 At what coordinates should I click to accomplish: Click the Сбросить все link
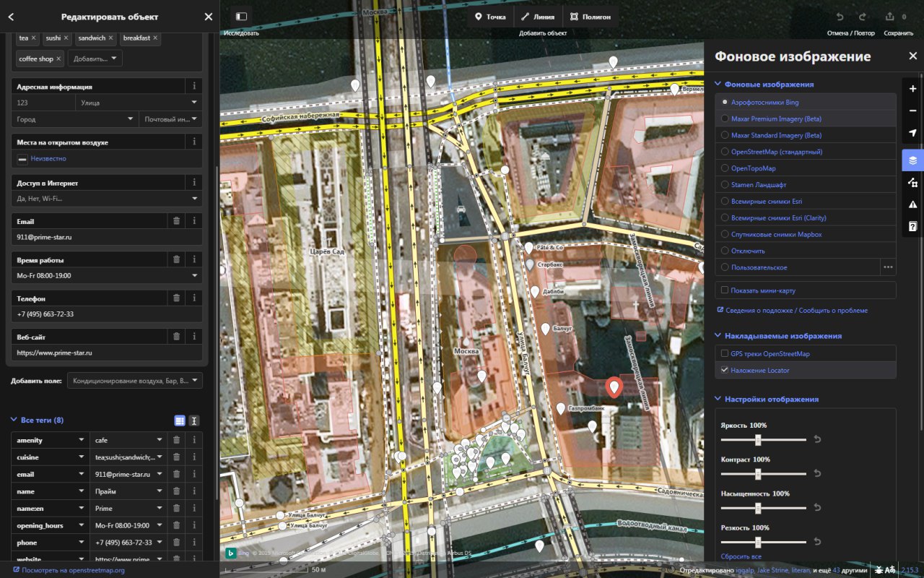(x=741, y=557)
